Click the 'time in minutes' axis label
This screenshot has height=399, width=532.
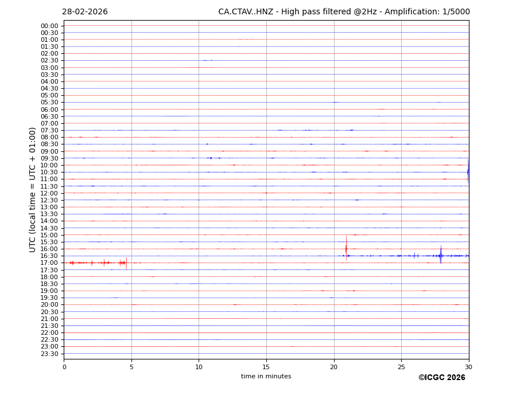tap(266, 377)
